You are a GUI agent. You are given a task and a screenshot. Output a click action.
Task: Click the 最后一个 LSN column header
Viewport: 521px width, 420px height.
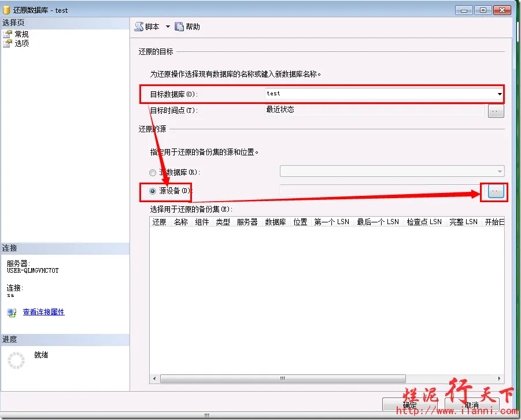point(378,222)
